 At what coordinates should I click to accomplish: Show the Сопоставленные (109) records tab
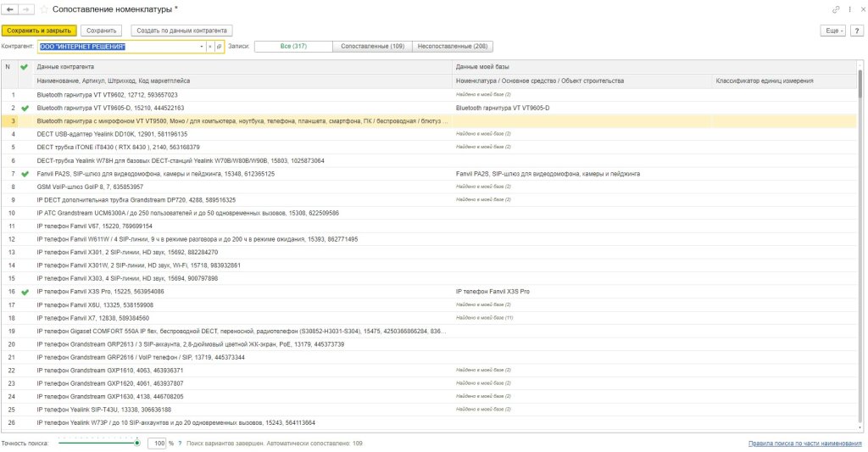(372, 47)
